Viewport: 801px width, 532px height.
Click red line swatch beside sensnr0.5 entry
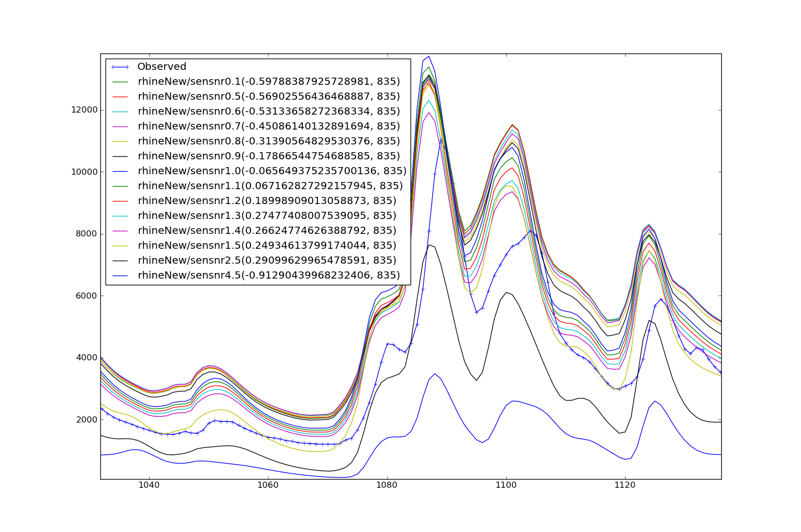tap(120, 97)
